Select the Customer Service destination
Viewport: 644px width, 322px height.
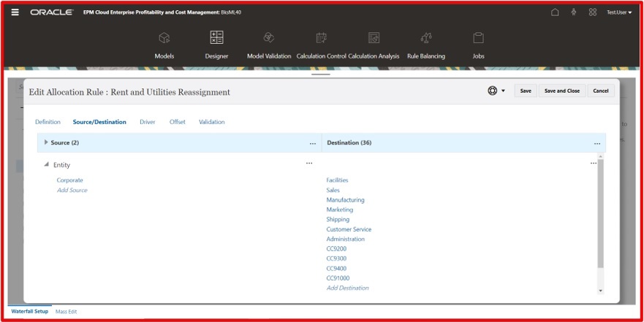(x=349, y=229)
